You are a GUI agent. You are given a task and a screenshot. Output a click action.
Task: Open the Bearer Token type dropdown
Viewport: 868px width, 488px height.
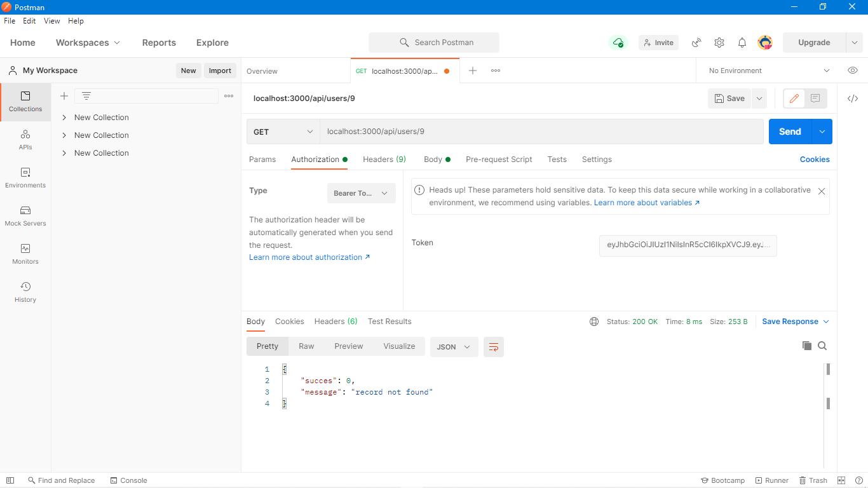(361, 193)
